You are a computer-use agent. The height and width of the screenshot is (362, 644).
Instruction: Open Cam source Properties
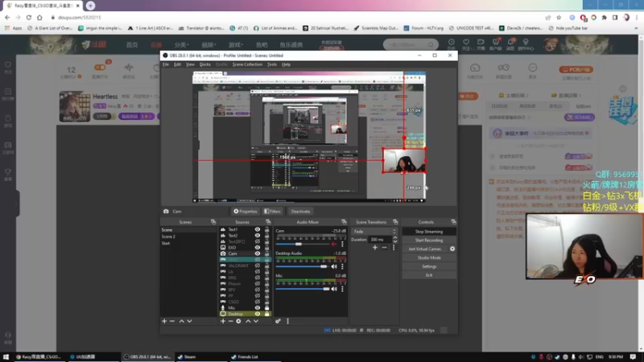[246, 212]
